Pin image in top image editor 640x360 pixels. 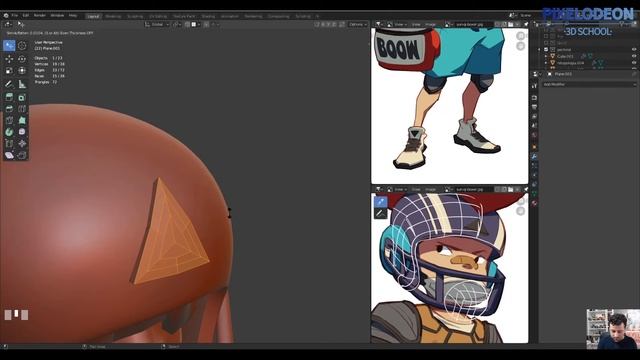coord(526,24)
